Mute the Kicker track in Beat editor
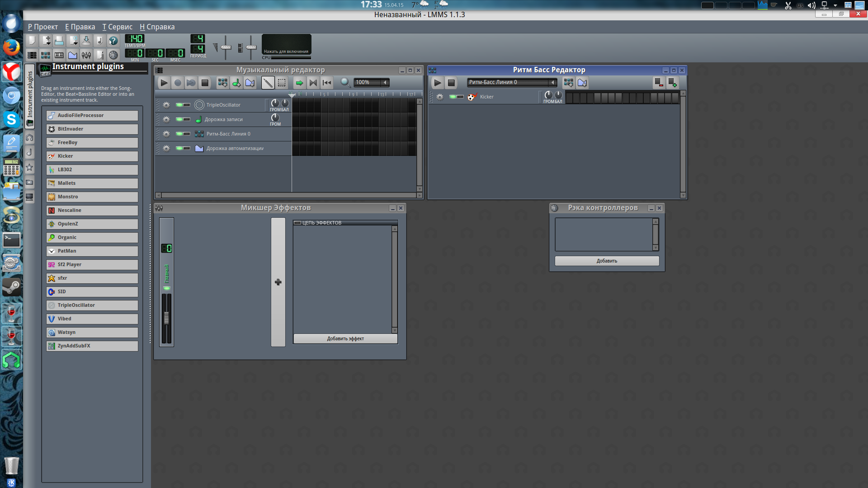The height and width of the screenshot is (488, 868). tap(453, 97)
